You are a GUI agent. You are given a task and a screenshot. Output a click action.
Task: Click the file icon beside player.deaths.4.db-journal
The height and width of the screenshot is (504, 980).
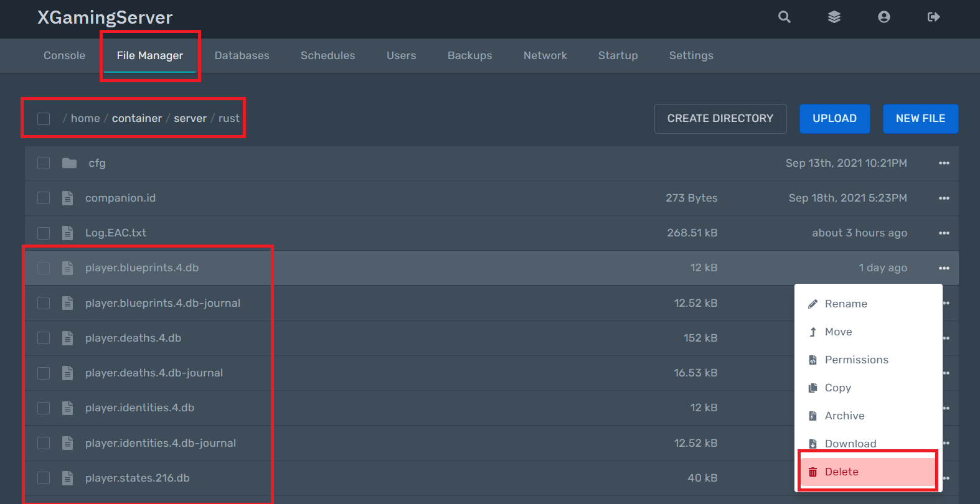68,373
